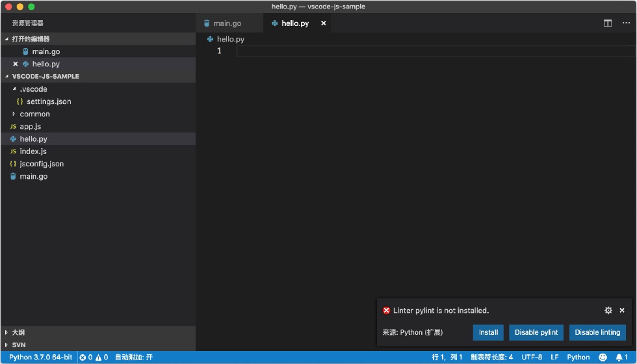Viewport: 637px width, 364px height.
Task: Expand the common folder
Action: [14, 114]
